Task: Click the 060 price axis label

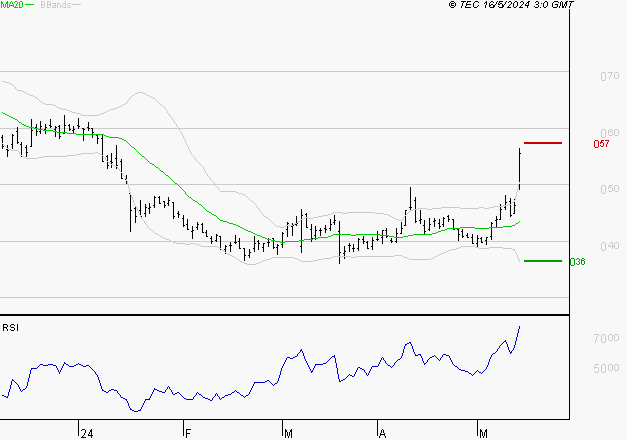Action: 610,133
